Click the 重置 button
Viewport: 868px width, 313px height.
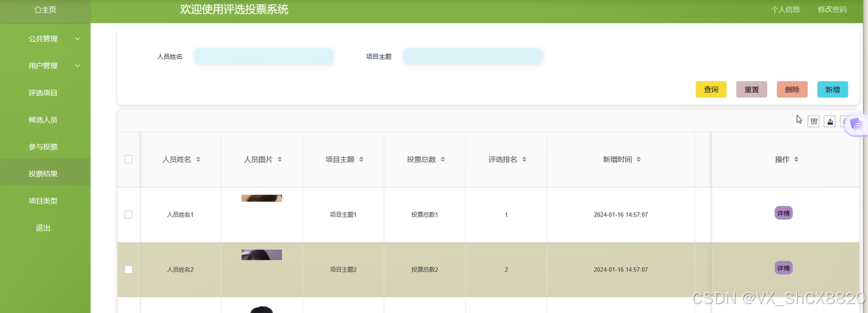coord(752,89)
